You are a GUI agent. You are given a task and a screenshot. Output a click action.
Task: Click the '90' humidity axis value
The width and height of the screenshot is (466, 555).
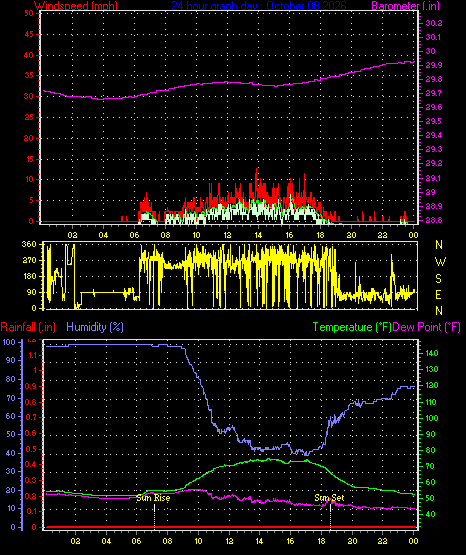coord(11,360)
